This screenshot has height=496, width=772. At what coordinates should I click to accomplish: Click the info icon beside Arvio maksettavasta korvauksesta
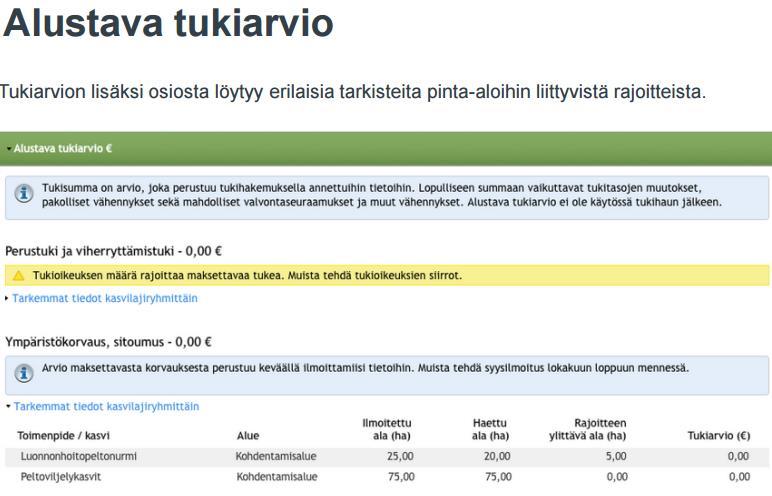(24, 373)
